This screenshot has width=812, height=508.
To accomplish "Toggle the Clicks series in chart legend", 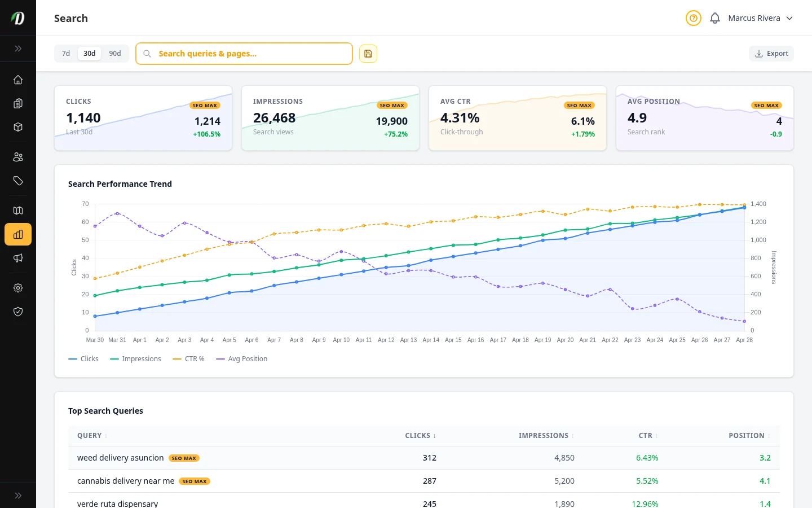I will pyautogui.click(x=83, y=359).
